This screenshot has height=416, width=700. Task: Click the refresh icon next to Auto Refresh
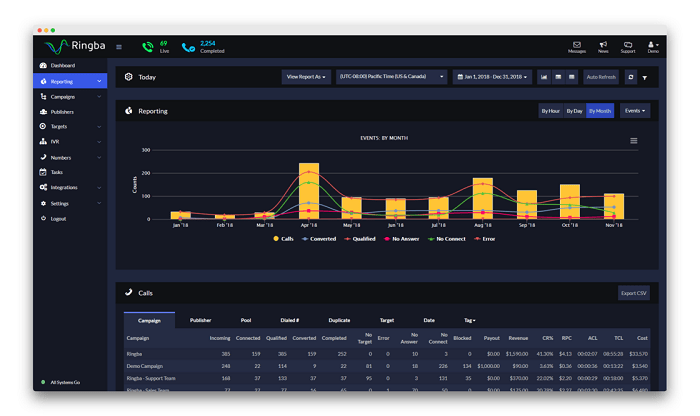[631, 77]
